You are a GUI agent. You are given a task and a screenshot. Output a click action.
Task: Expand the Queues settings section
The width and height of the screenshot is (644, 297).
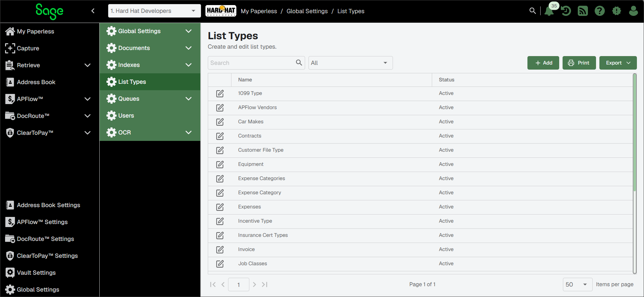pyautogui.click(x=189, y=99)
